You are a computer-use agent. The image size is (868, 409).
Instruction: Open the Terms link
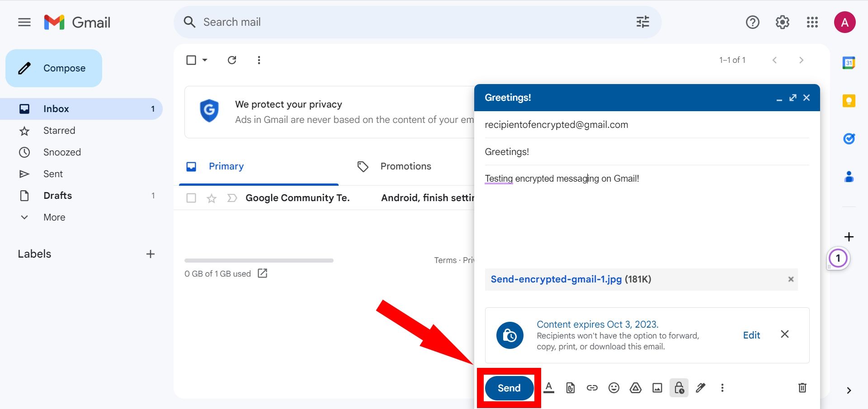[445, 260]
